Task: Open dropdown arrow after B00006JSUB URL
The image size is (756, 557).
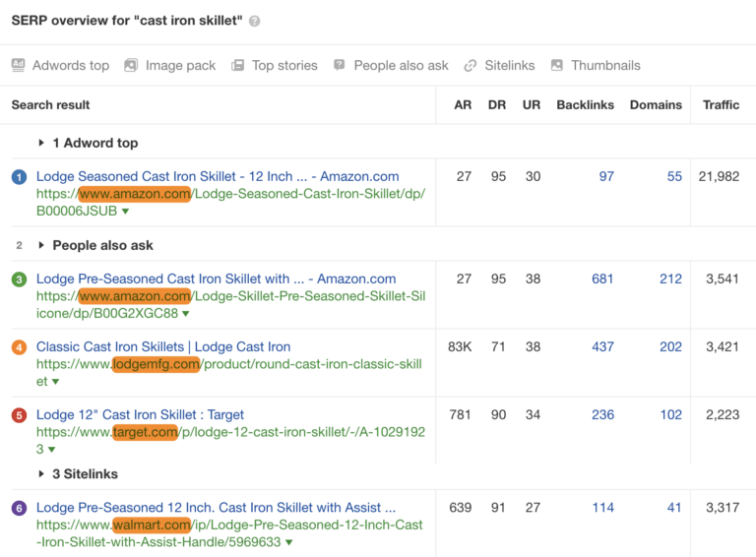Action: 125,212
